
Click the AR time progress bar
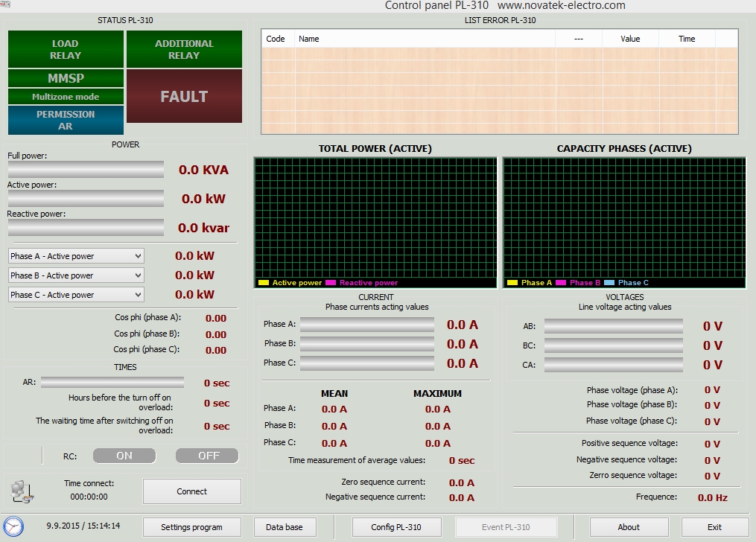coord(112,383)
